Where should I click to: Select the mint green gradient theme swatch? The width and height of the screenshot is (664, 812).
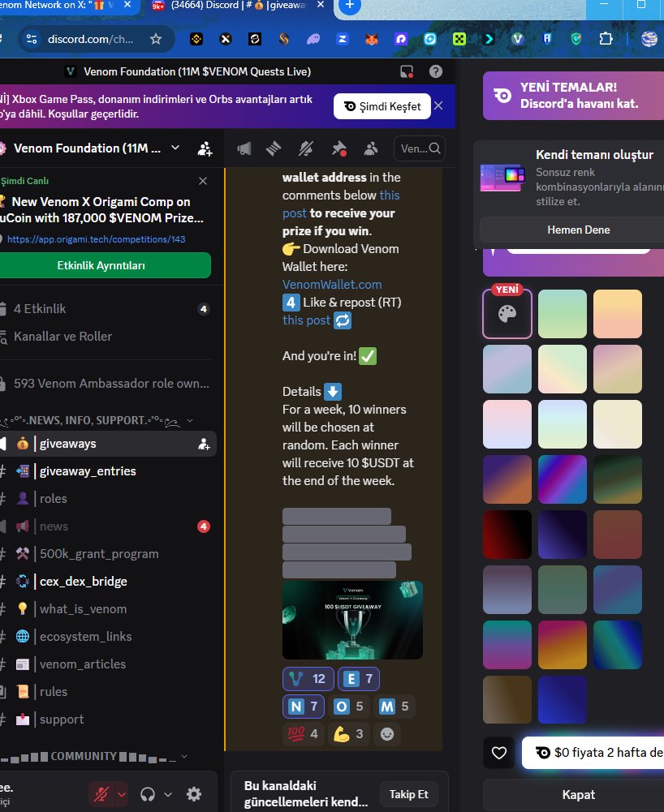[x=563, y=314]
